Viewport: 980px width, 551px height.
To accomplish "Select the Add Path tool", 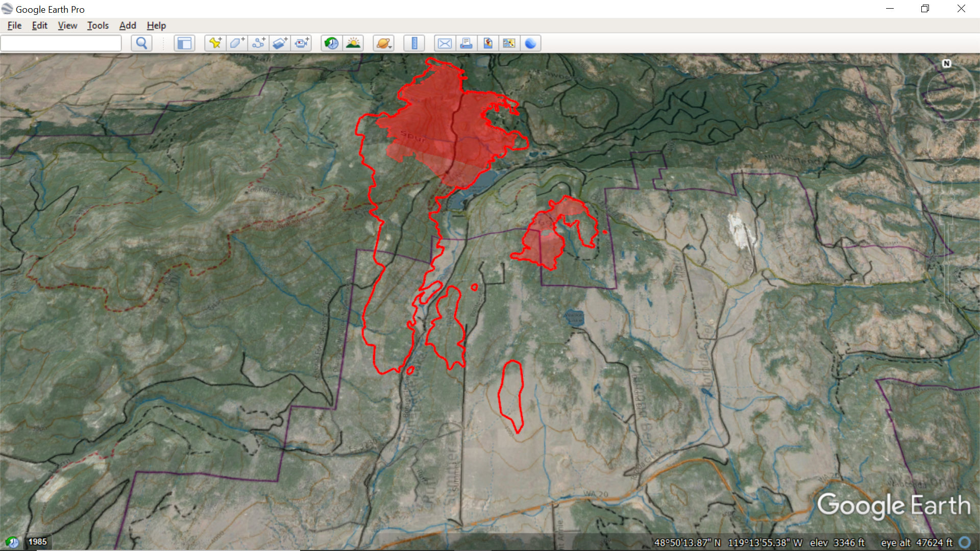I will click(x=258, y=43).
